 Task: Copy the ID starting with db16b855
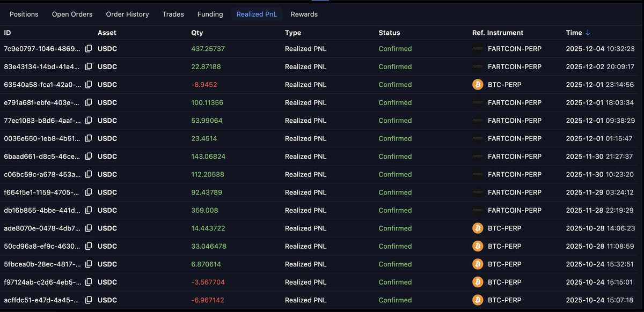coord(89,211)
